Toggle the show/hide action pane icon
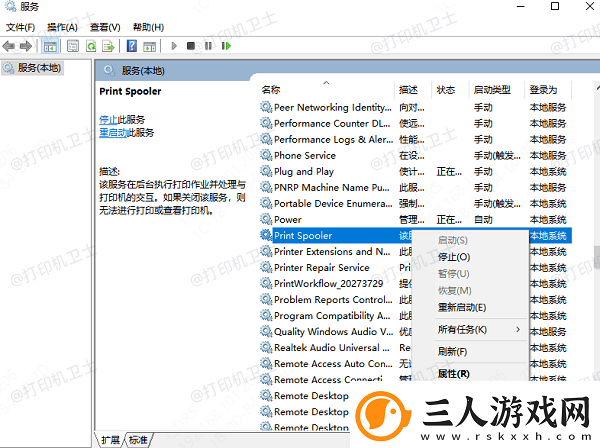The height and width of the screenshot is (448, 600). [150, 46]
